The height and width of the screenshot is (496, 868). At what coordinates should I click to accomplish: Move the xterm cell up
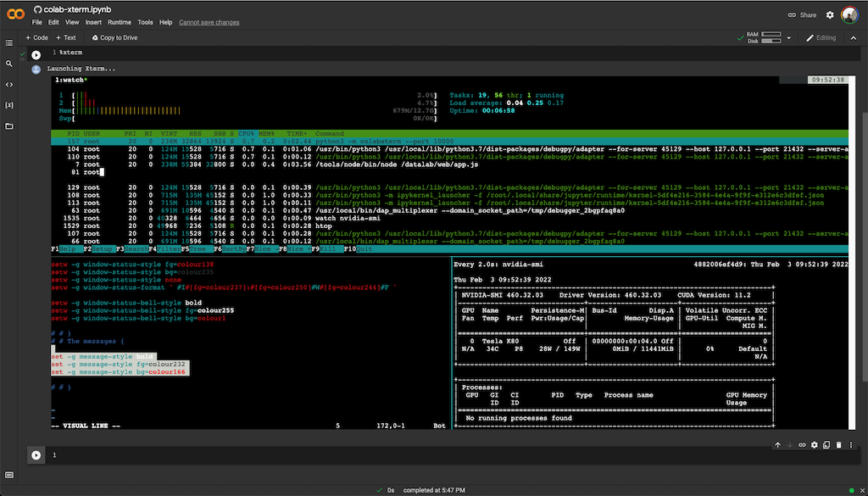[777, 444]
